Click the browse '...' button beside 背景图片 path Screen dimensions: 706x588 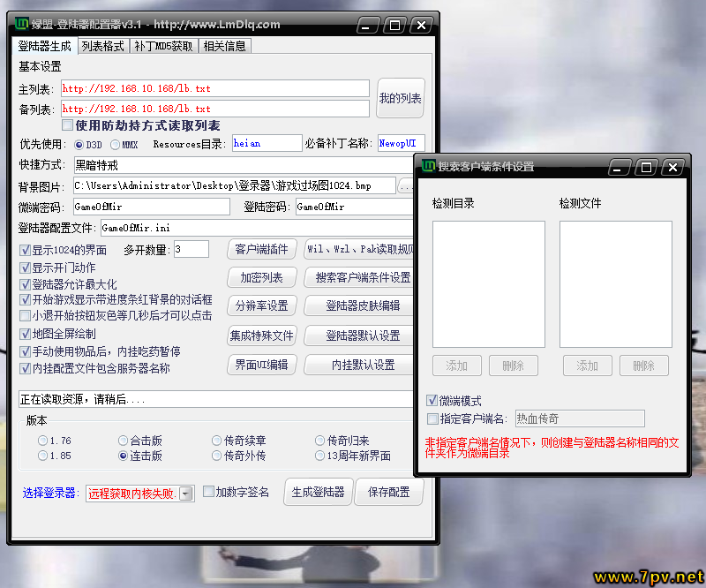[x=406, y=186]
